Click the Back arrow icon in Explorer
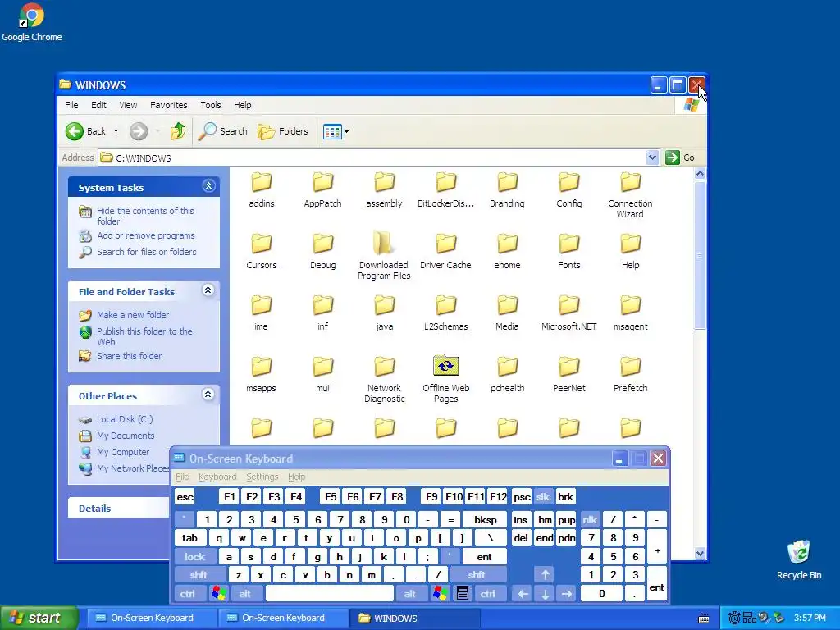The image size is (840, 630). pyautogui.click(x=75, y=131)
